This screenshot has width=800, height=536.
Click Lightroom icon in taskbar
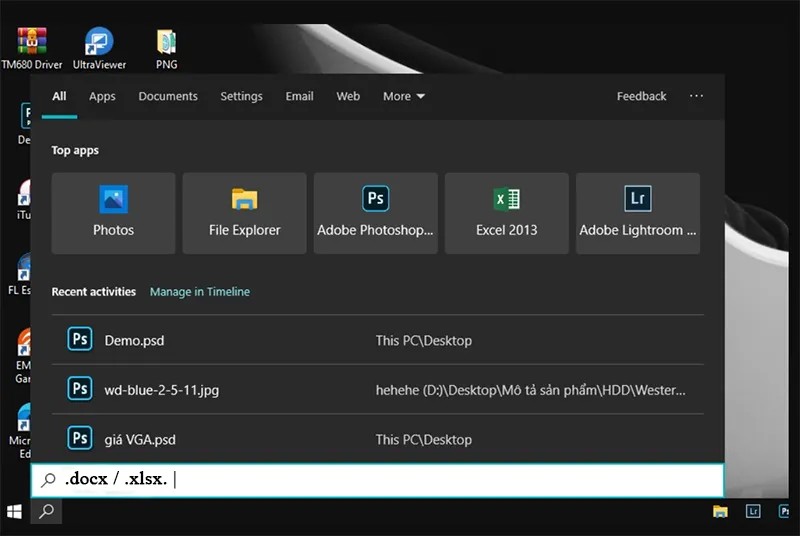[753, 511]
